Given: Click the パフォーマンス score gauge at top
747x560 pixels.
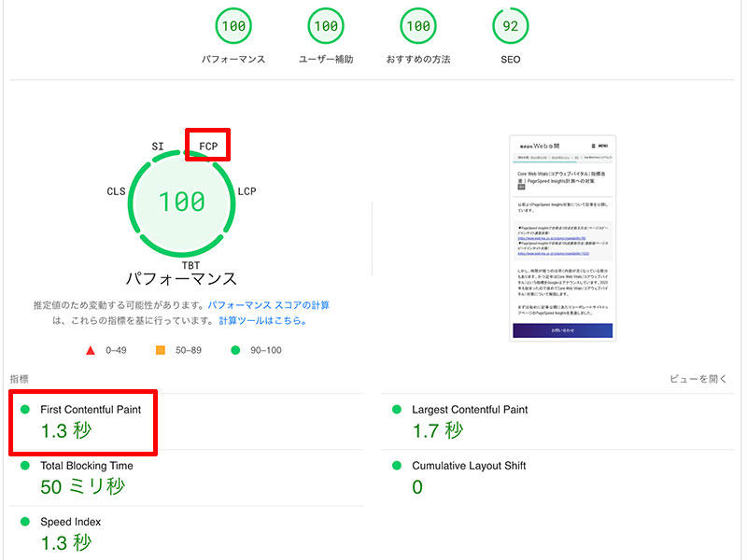Looking at the screenshot, I should 233,26.
